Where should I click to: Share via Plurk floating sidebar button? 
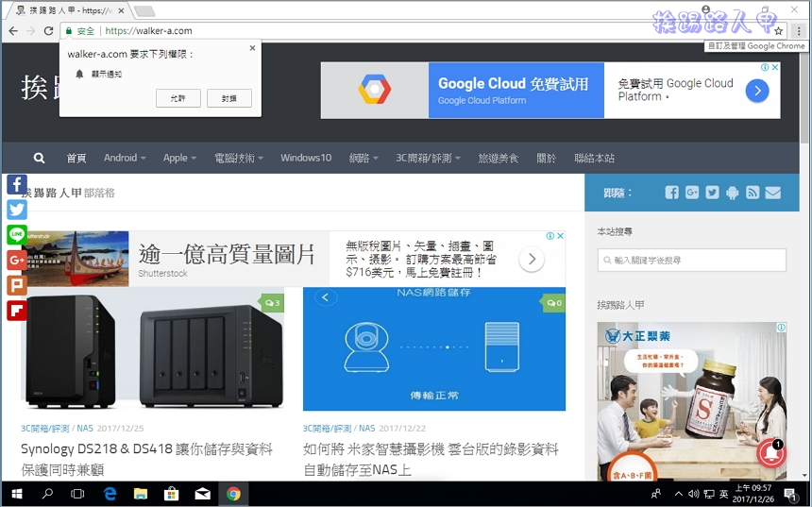[x=17, y=285]
